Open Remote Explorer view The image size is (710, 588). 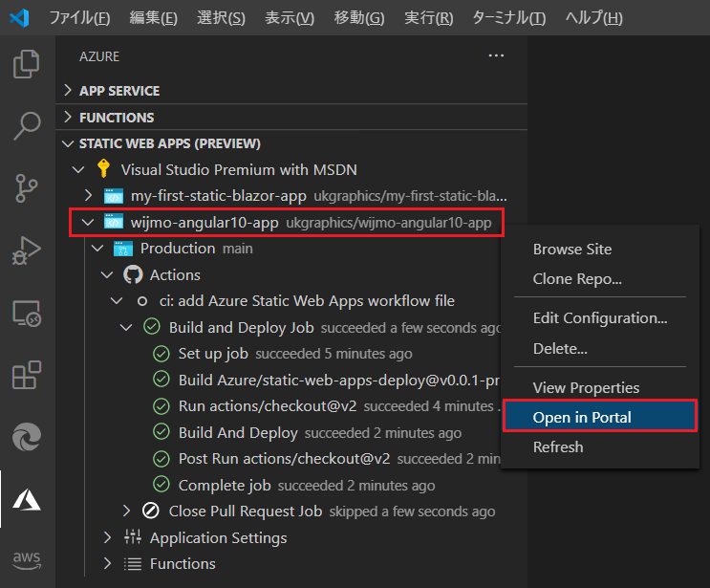coord(27,313)
